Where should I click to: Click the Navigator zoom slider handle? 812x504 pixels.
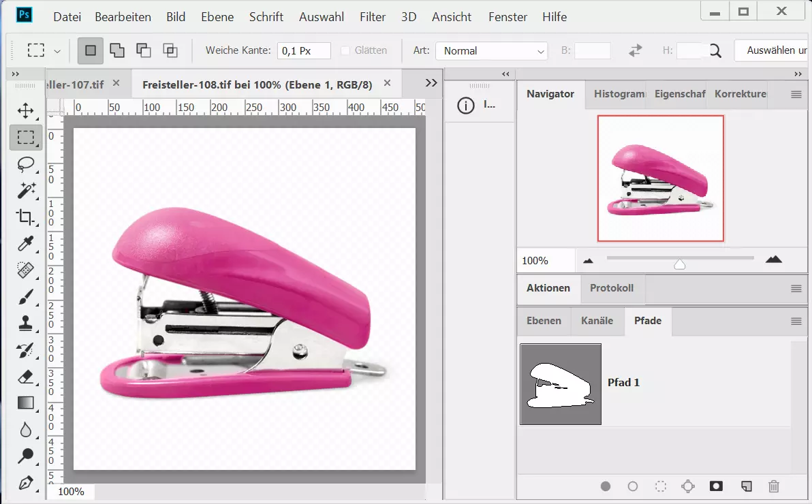pyautogui.click(x=679, y=264)
